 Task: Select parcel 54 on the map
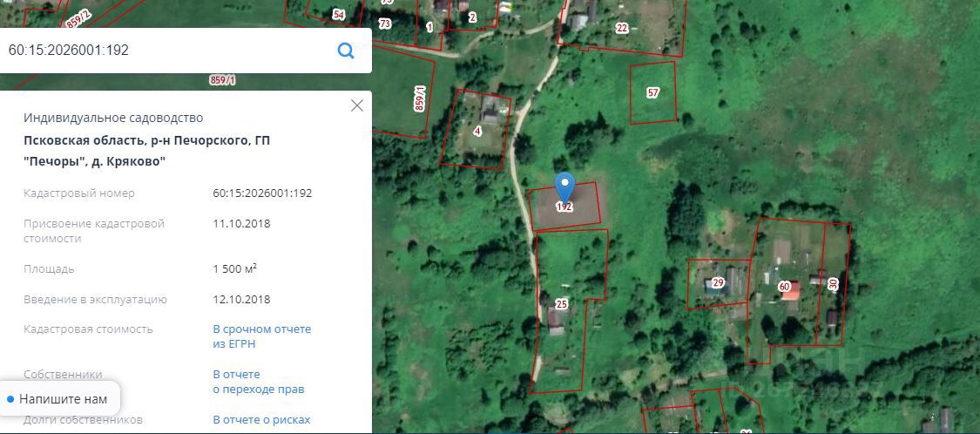(339, 15)
